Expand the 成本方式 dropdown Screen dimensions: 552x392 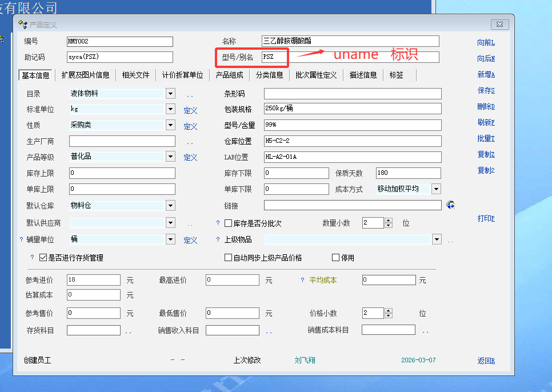(x=436, y=189)
